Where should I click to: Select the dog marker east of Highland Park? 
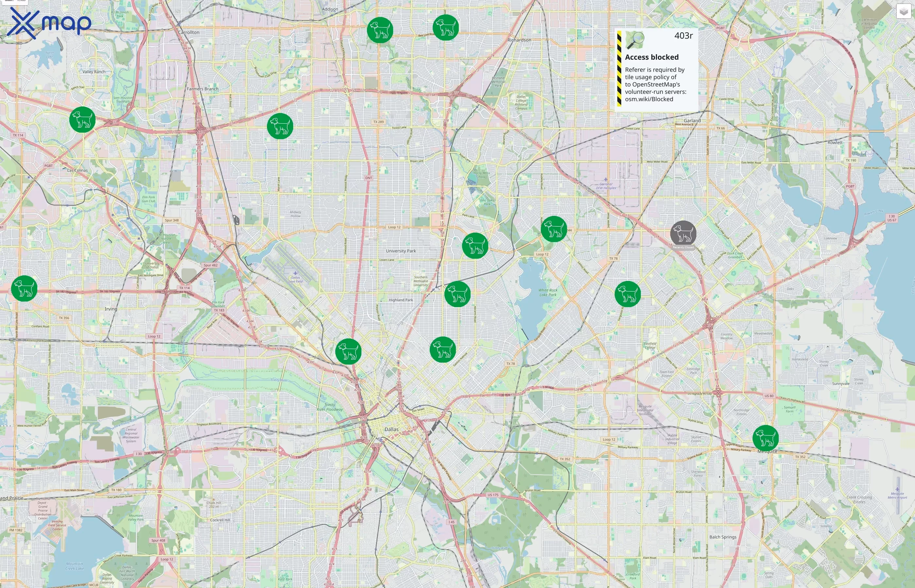(x=457, y=294)
